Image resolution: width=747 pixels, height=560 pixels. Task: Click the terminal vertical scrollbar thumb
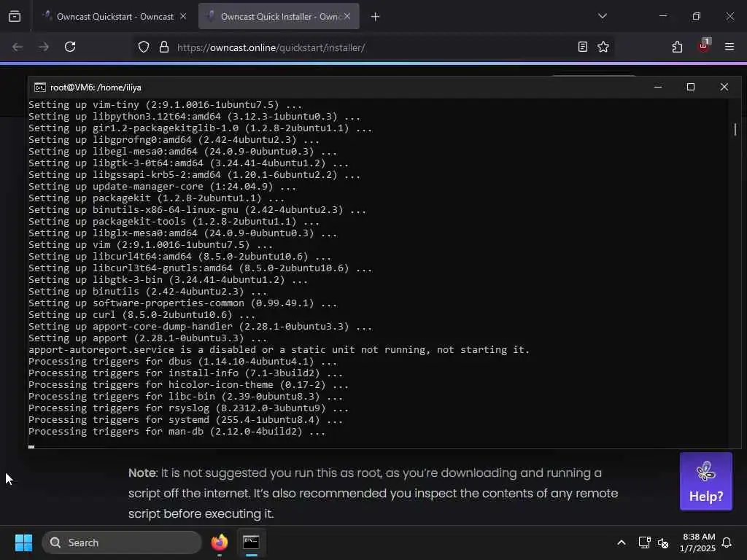click(x=735, y=129)
